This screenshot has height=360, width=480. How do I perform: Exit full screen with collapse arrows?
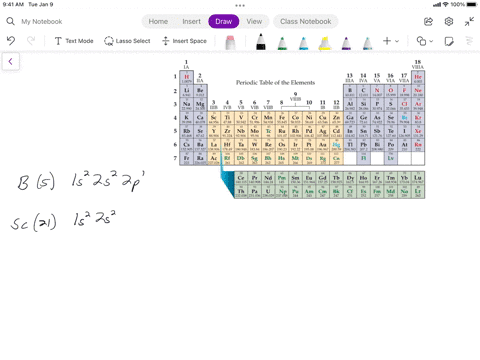pos(469,21)
